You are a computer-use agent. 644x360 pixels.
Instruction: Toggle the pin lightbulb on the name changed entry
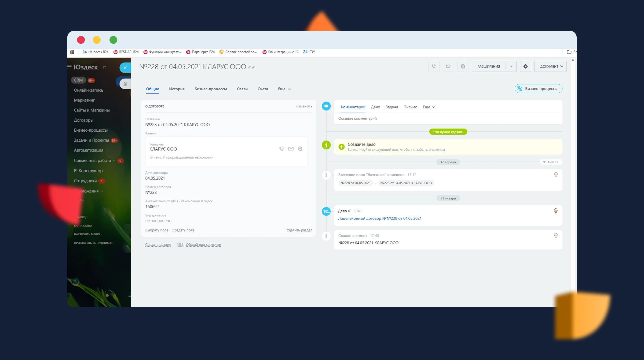(x=555, y=175)
